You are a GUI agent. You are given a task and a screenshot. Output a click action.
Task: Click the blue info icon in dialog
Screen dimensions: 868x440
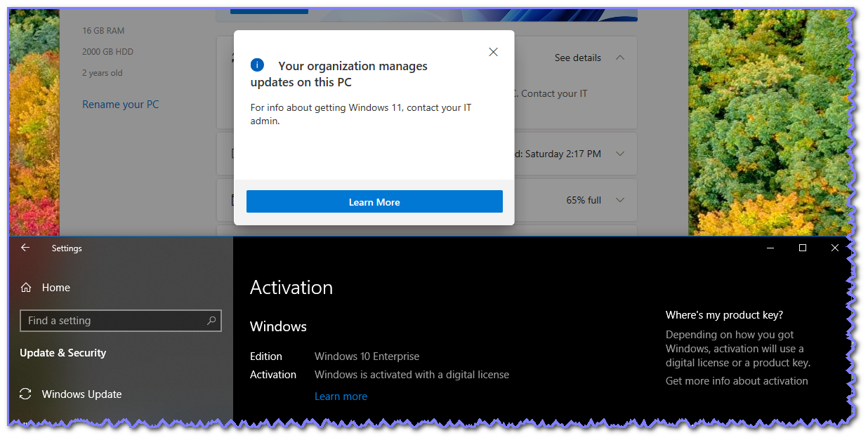(257, 65)
